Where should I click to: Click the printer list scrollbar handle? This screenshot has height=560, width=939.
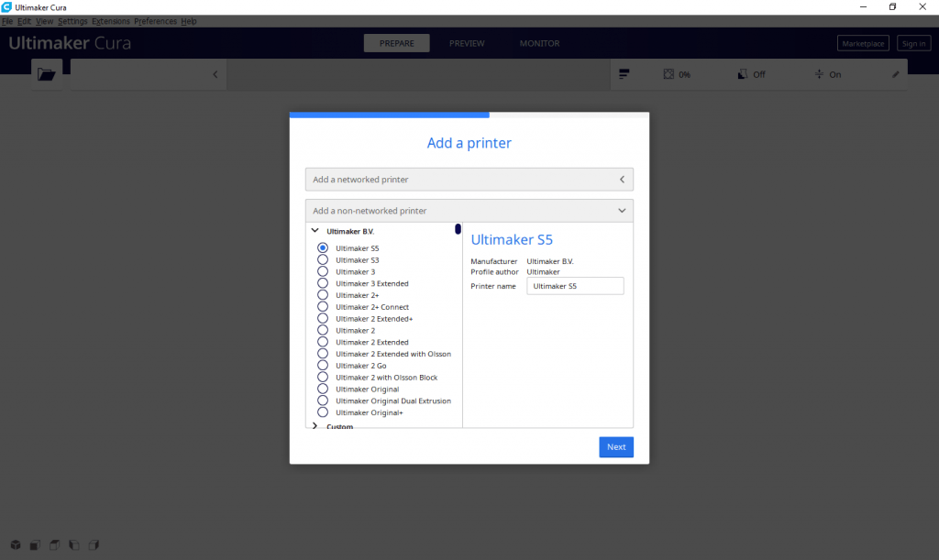coord(458,229)
